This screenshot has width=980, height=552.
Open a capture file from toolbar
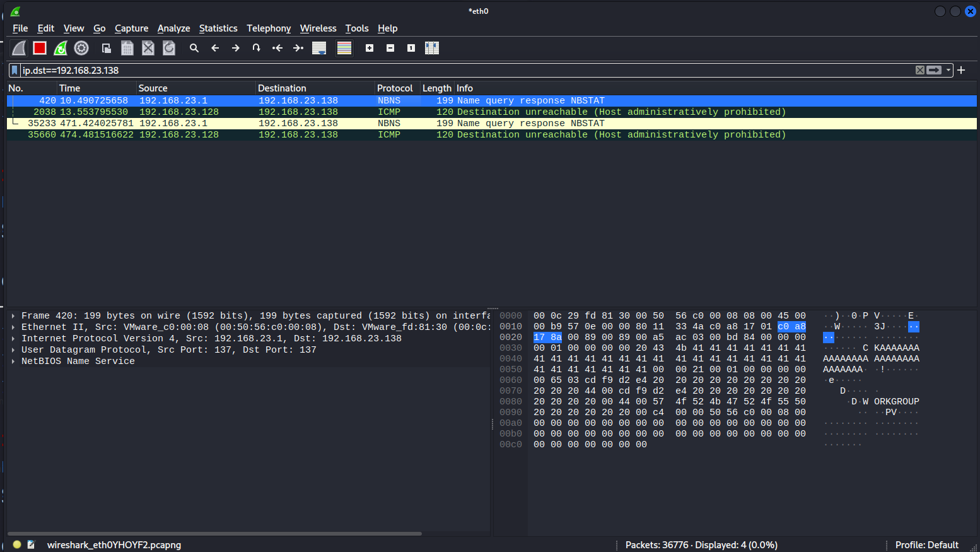coord(107,48)
